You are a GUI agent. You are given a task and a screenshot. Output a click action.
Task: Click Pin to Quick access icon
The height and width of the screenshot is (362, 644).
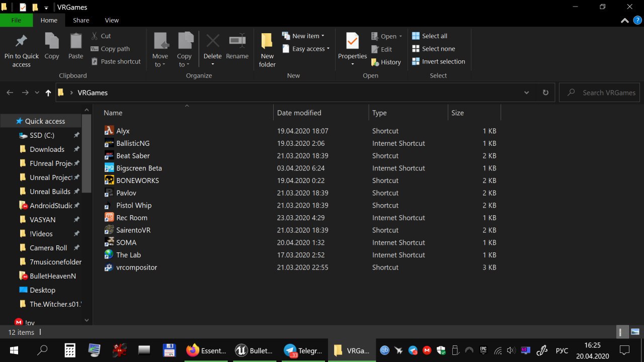pos(21,41)
